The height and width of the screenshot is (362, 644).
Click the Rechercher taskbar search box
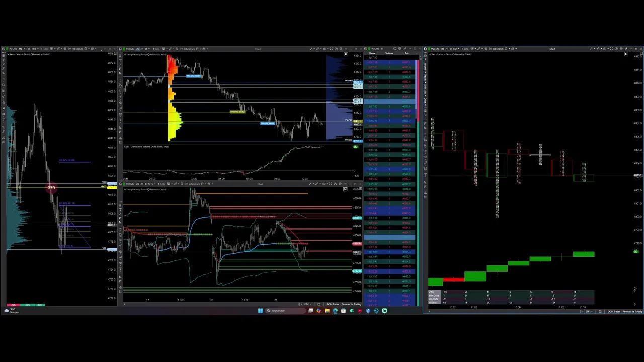tap(286, 311)
